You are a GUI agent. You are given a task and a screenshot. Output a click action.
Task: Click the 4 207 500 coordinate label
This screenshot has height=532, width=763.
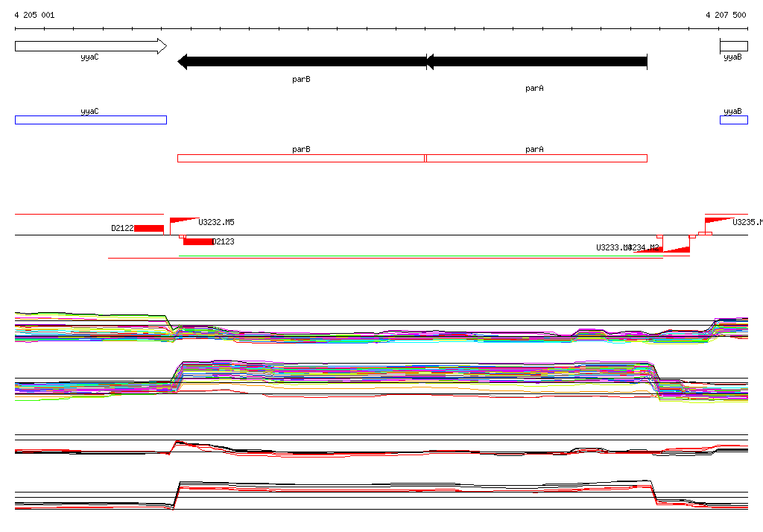pyautogui.click(x=726, y=15)
